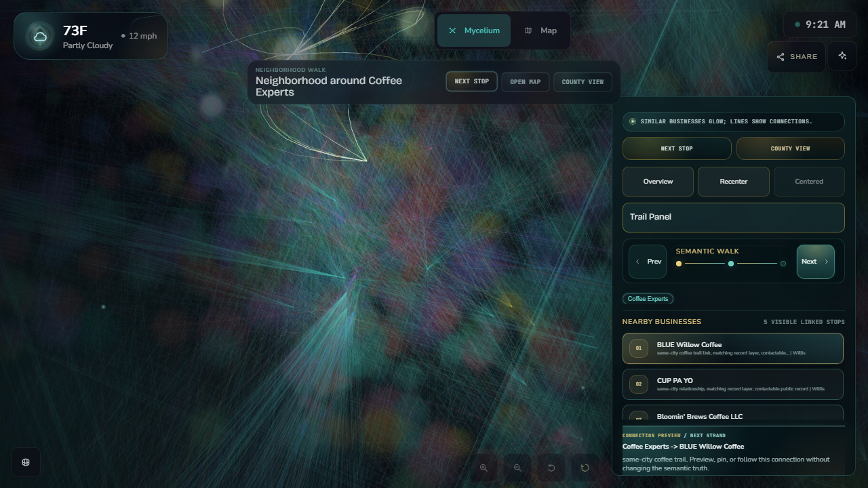Screen dimensions: 868x488
Task: Switch to the Mycelium view tab
Action: click(474, 30)
